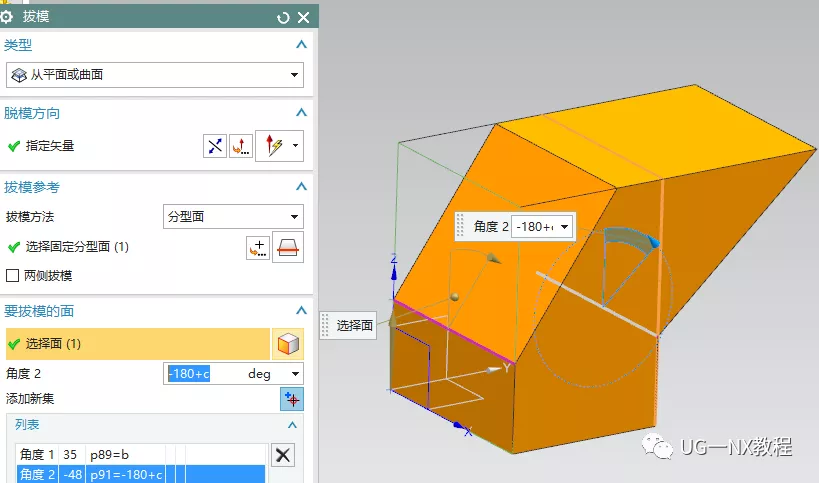Click the face selection cube icon
Viewport: 819px width, 483px height.
pyautogui.click(x=288, y=344)
